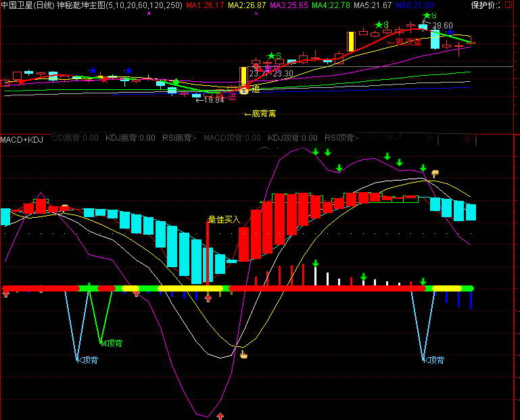Click the green star S marker above 23.47-23.30
The height and width of the screenshot is (420, 520).
click(x=275, y=55)
